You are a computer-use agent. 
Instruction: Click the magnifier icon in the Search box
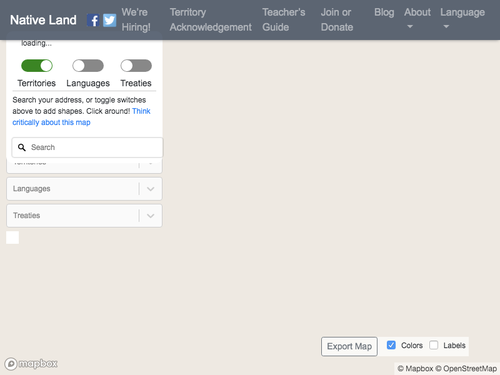22,147
